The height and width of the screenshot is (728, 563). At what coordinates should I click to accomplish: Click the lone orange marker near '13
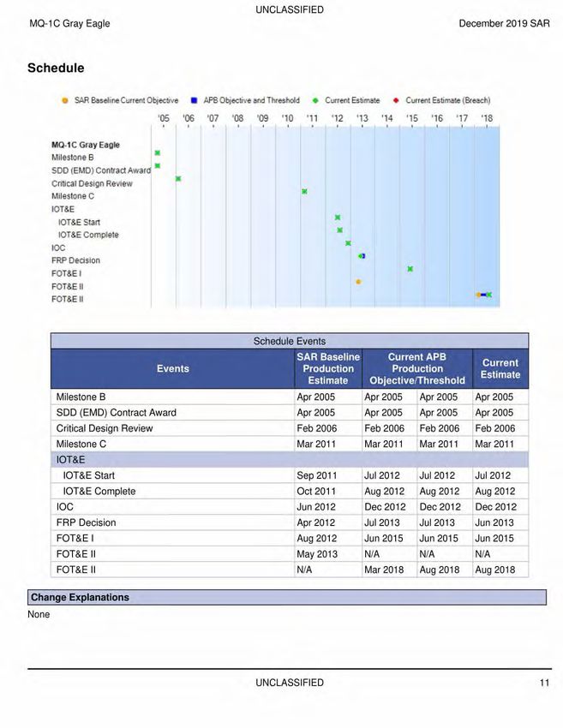point(358,282)
